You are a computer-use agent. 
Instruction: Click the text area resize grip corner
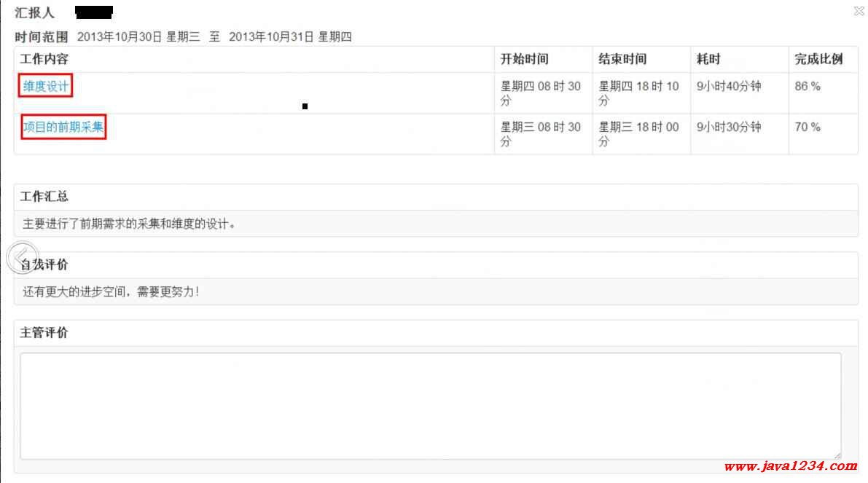837,455
